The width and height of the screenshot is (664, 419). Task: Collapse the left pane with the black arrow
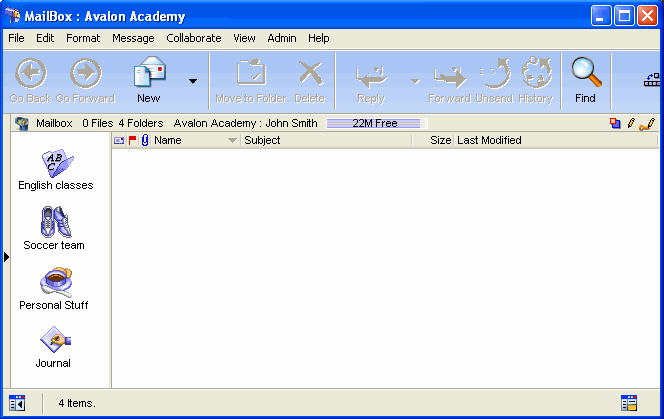pyautogui.click(x=6, y=258)
